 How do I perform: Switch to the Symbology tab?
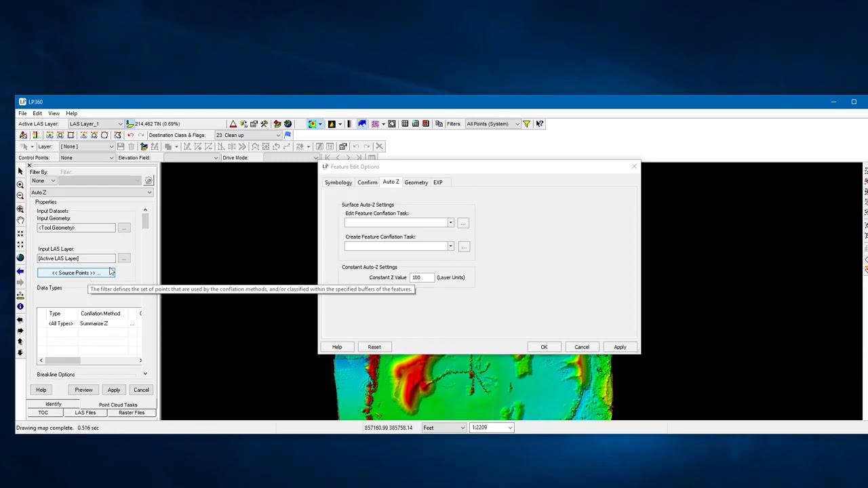(338, 182)
